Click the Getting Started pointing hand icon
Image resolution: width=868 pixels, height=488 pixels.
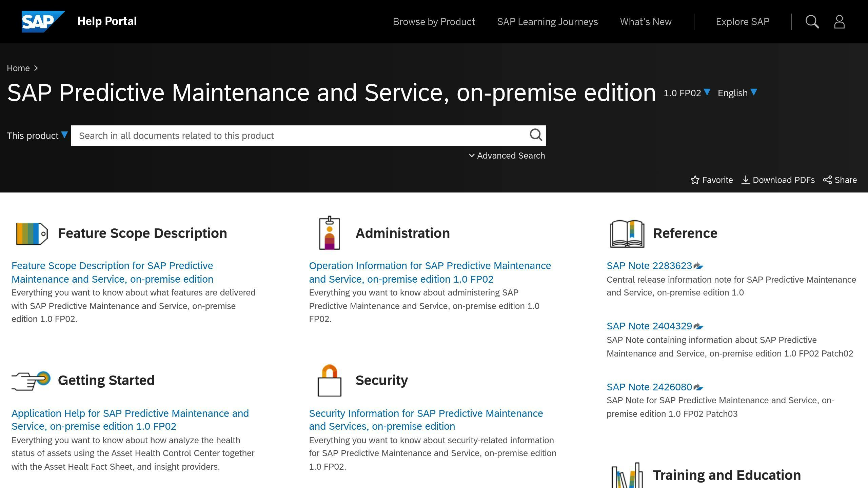click(x=31, y=381)
